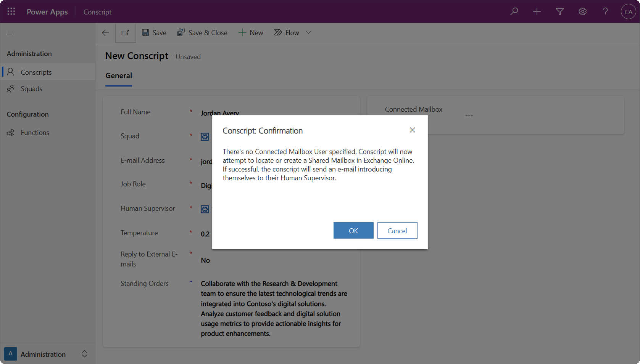Open the Power Apps app launcher waffle
Viewport: 640px width, 364px height.
click(x=11, y=11)
